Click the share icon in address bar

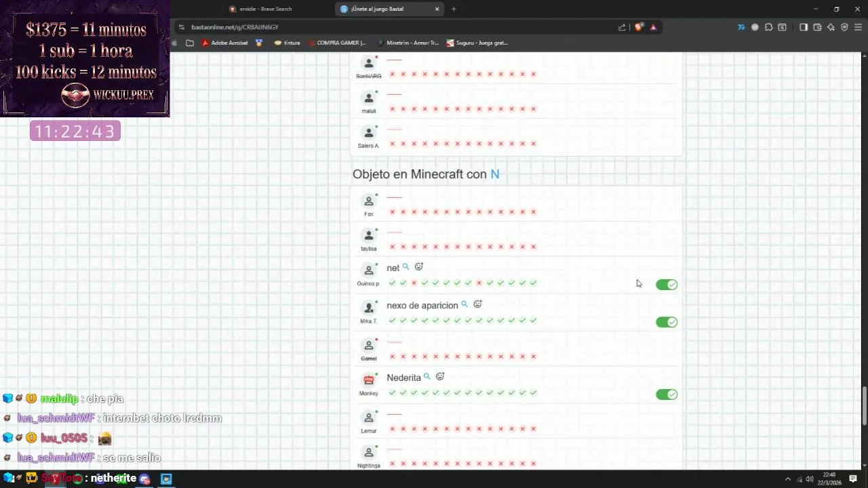pyautogui.click(x=622, y=27)
